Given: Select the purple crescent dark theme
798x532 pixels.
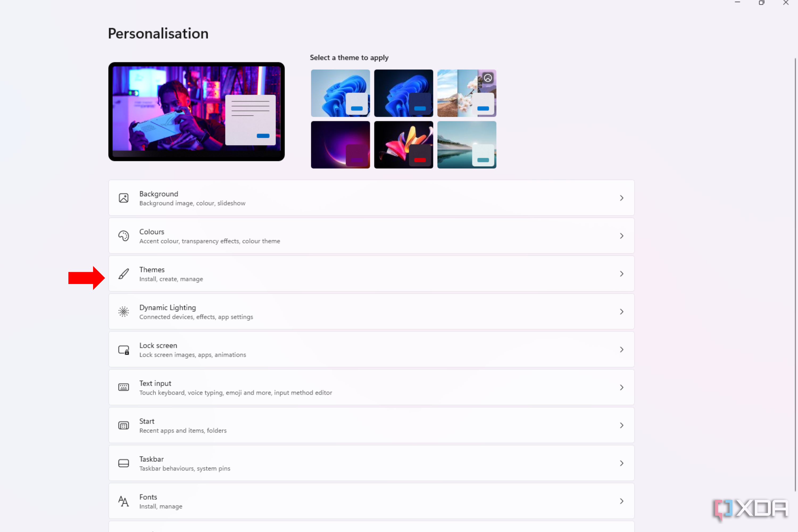Looking at the screenshot, I should [340, 144].
